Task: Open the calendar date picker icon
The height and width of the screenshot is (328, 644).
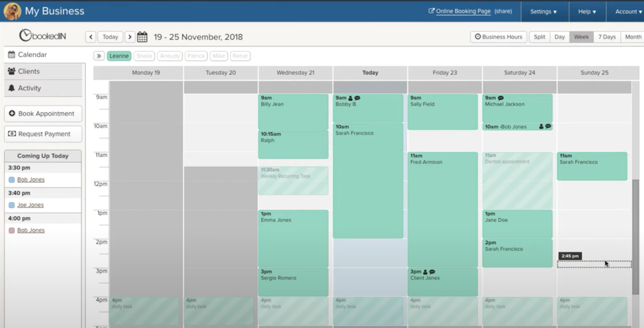Action: click(142, 37)
